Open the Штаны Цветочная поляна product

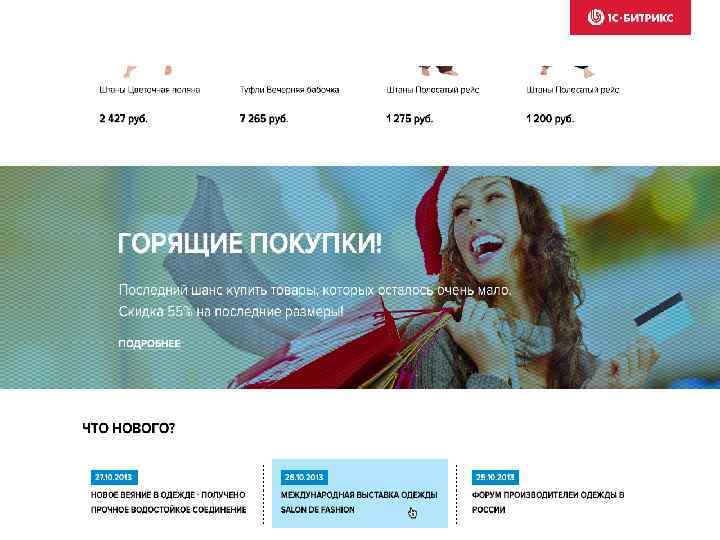(x=150, y=90)
